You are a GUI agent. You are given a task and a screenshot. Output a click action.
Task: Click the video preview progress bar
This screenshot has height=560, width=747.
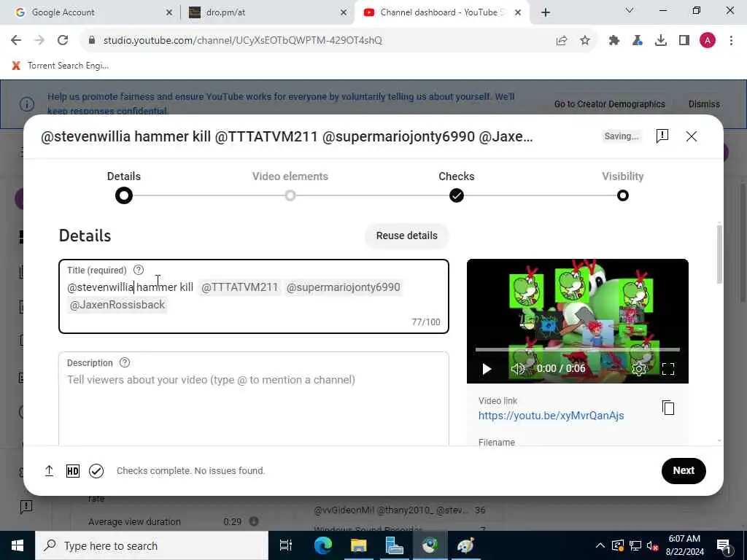pyautogui.click(x=578, y=349)
